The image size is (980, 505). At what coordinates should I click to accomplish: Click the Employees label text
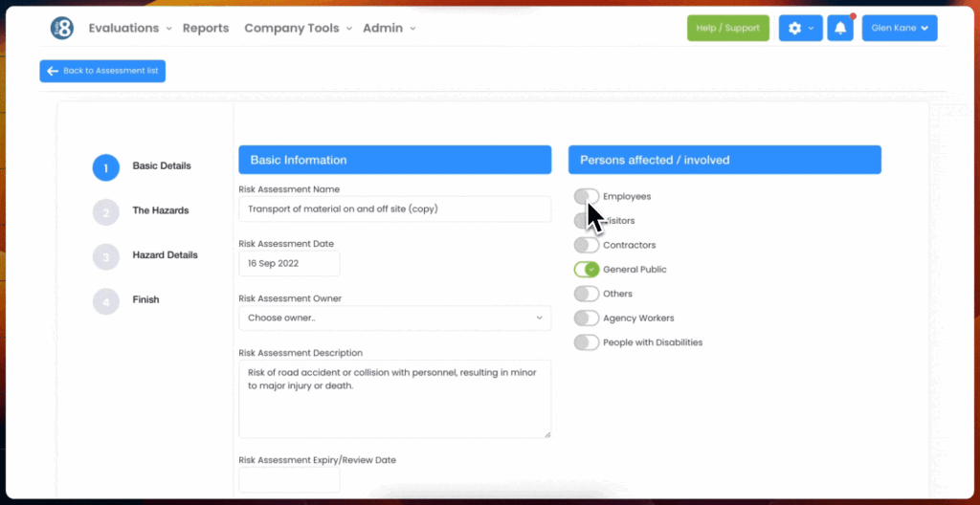pos(627,196)
